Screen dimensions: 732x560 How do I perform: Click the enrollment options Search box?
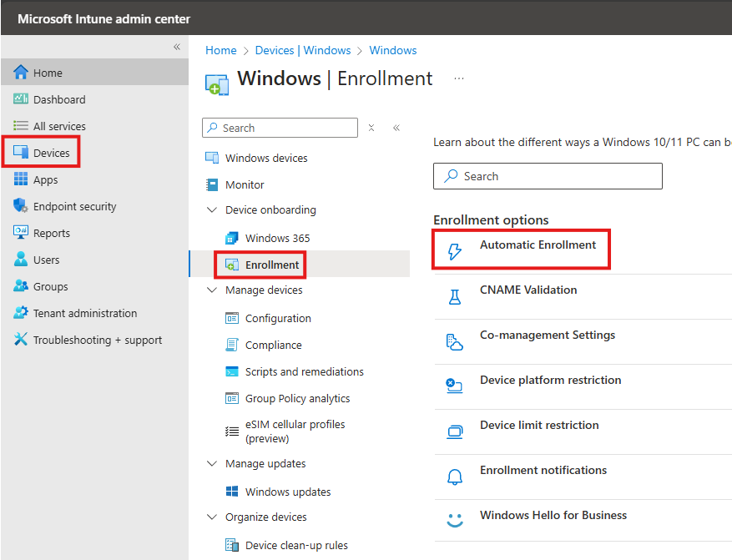(x=548, y=176)
